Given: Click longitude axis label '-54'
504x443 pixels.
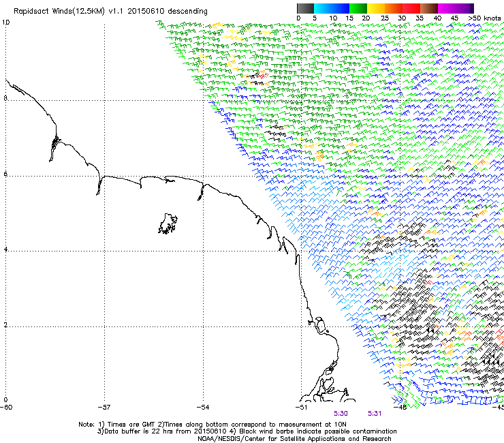Looking at the screenshot, I should (x=203, y=408).
